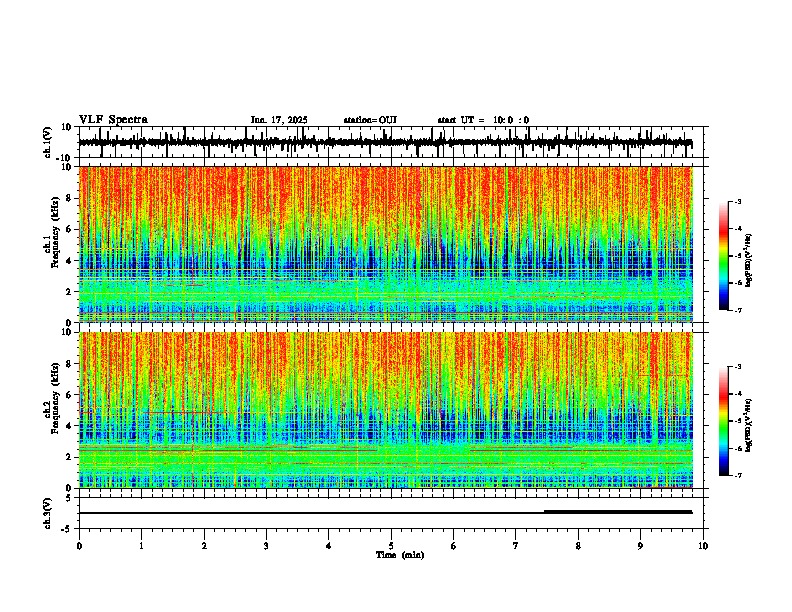Screen dimensions: 792x612
Task: Click the "5" tick on ch.3(V) axis
Action: [x=70, y=498]
